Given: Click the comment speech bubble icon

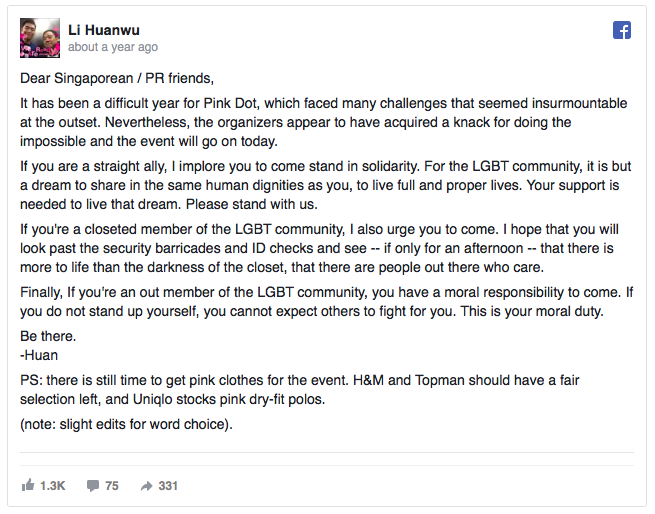Looking at the screenshot, I should point(93,485).
